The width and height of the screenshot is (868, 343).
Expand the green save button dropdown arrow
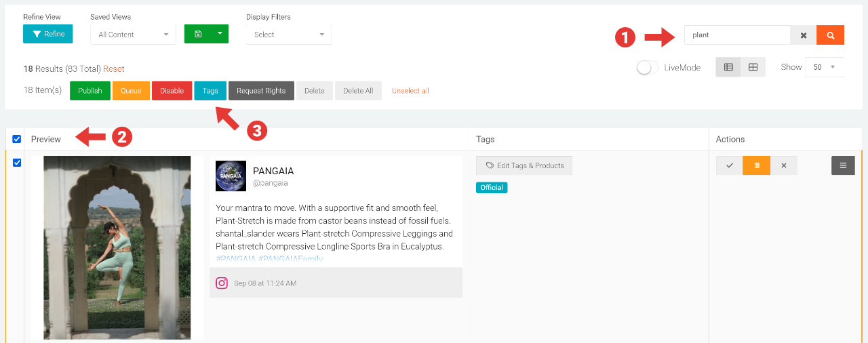pyautogui.click(x=220, y=34)
